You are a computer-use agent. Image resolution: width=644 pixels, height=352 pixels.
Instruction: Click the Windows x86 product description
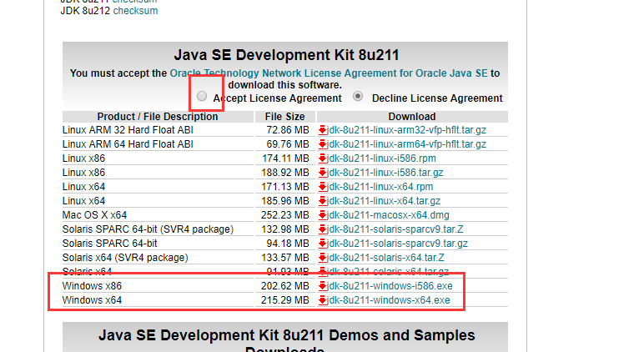(x=92, y=286)
